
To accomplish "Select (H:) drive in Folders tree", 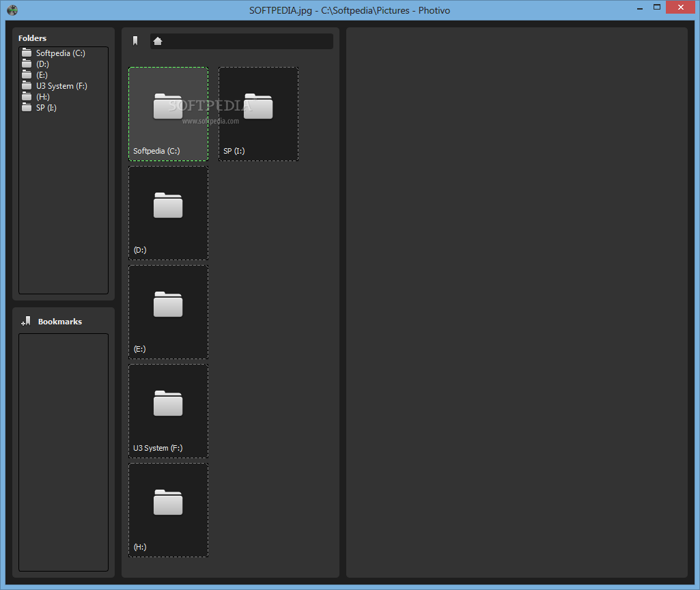I will [43, 97].
